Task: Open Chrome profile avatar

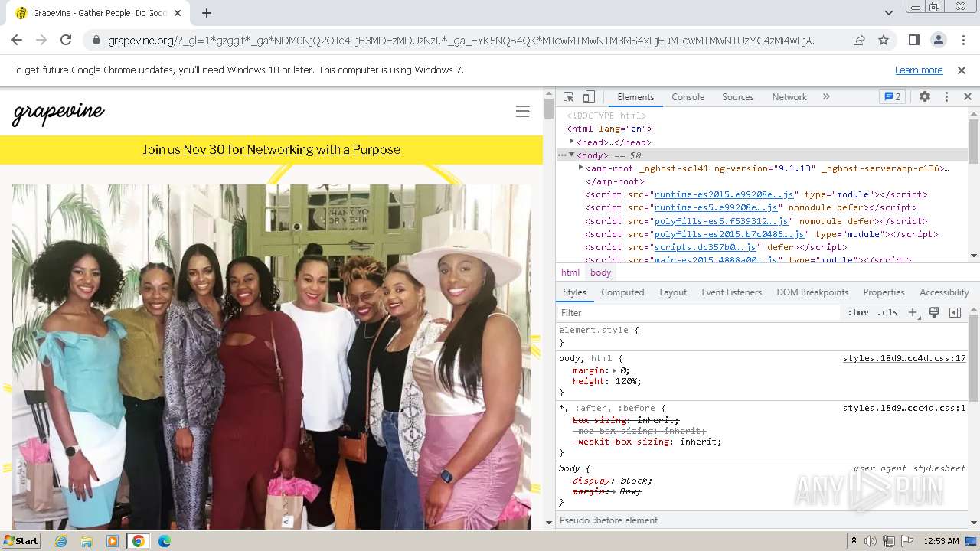Action: coord(939,40)
